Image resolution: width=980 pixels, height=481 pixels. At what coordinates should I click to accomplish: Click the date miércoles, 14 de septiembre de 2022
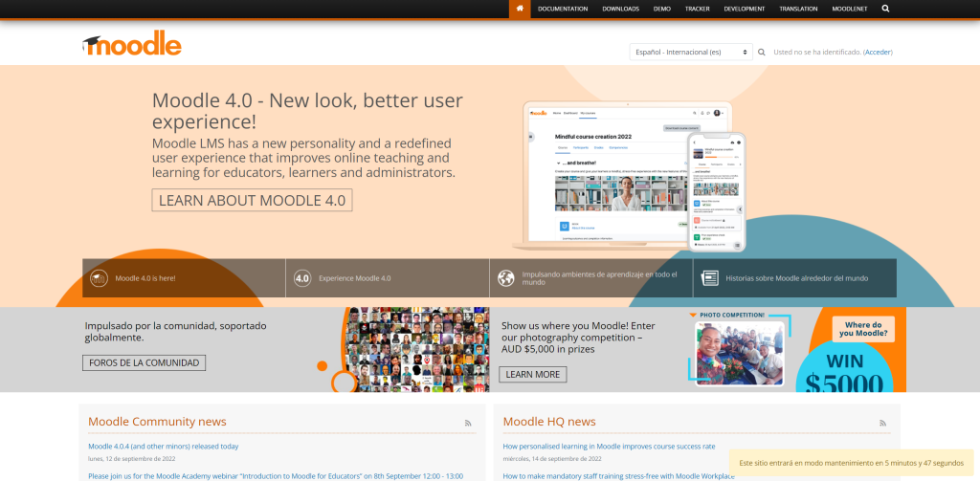tap(550, 458)
